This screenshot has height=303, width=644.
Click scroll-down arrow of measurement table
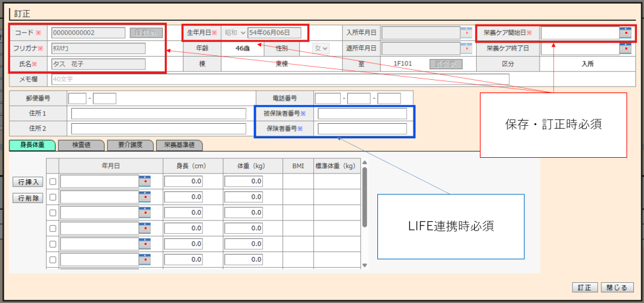click(364, 266)
